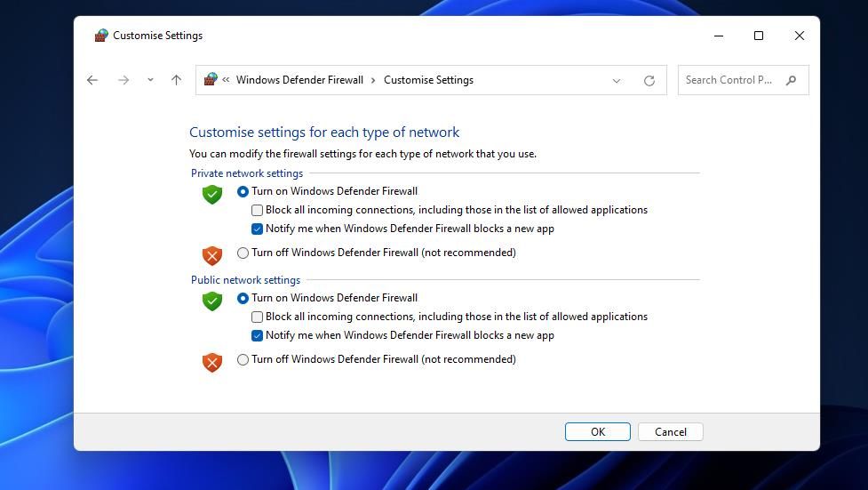This screenshot has height=490, width=868.
Task: Click the Forward navigation arrow
Action: 123,80
